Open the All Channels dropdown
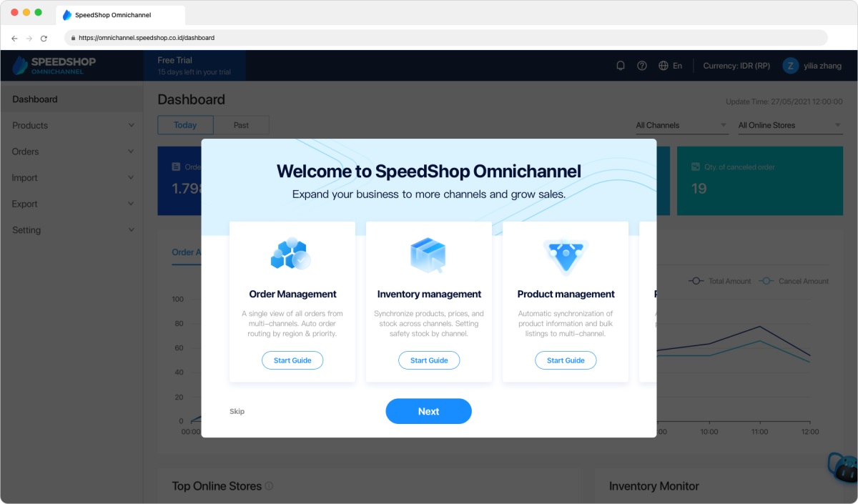 (x=681, y=126)
